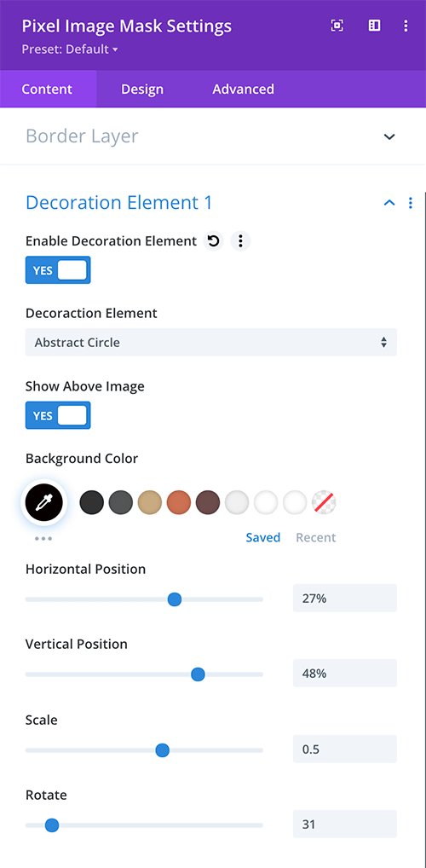Click the snap modal to sidebar icon
Image resolution: width=426 pixels, height=868 pixels.
coord(375,26)
